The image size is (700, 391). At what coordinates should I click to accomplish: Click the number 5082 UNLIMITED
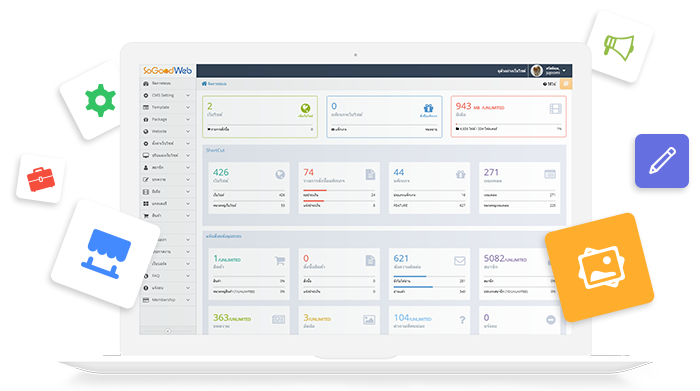tap(505, 258)
